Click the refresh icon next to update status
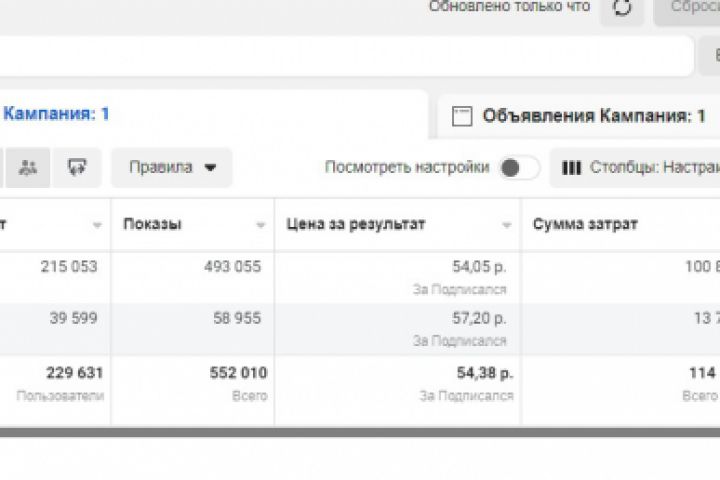 click(622, 8)
